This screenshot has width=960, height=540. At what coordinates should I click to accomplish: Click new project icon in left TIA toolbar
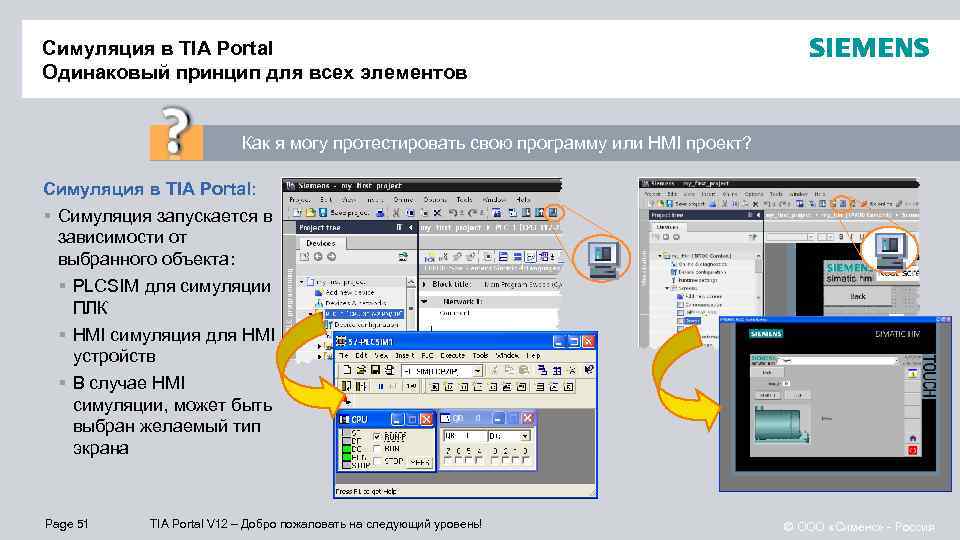tap(297, 213)
